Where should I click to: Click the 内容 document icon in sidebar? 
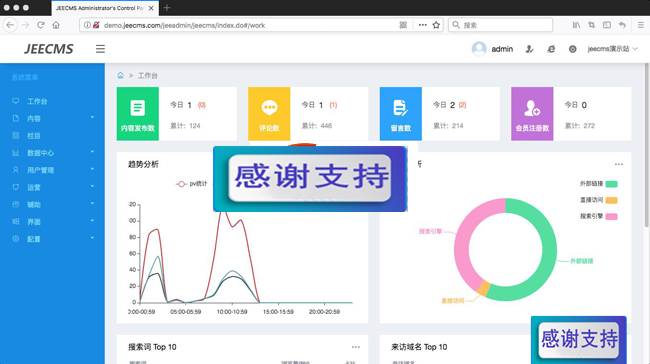(x=16, y=118)
